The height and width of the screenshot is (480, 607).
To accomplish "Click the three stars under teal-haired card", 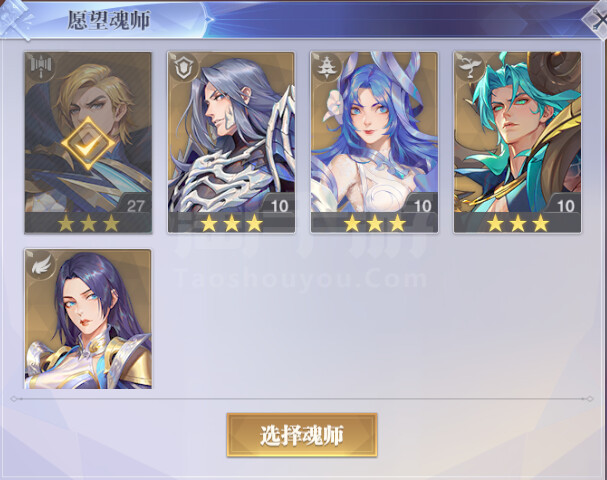I will 518,223.
